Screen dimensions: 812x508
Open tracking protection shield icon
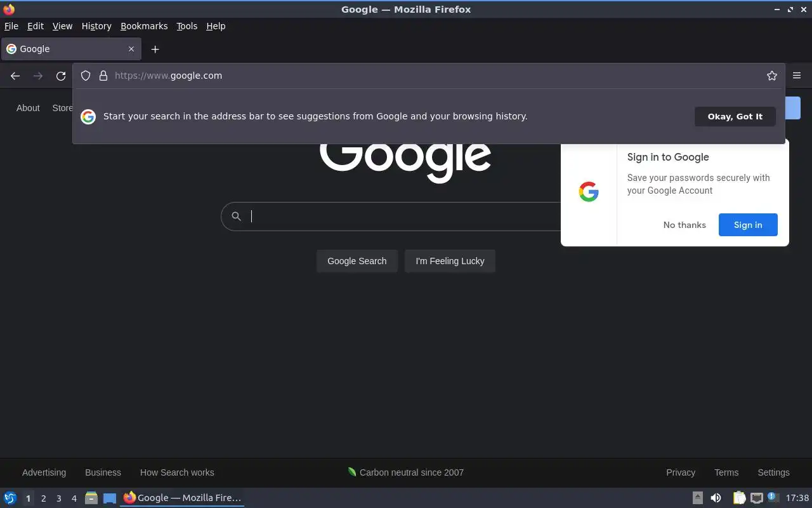click(86, 76)
